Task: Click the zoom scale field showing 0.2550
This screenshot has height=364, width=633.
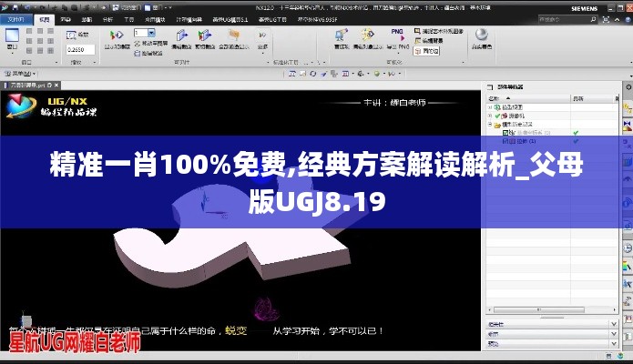Action: (x=80, y=50)
